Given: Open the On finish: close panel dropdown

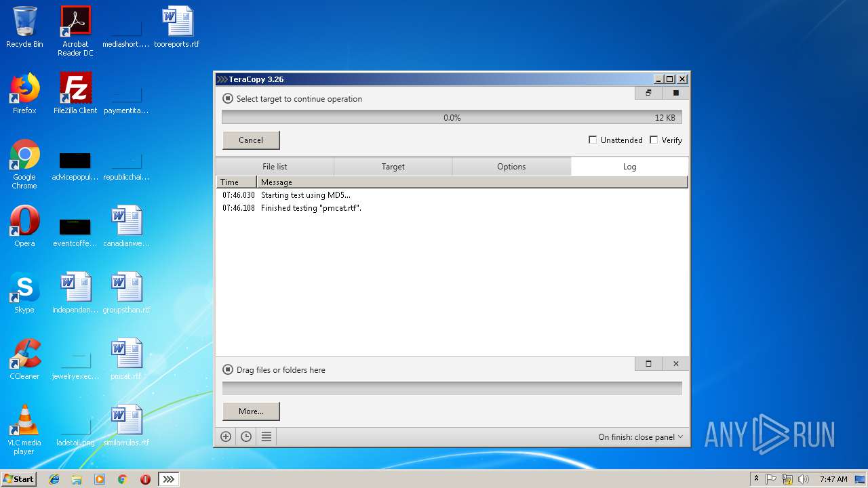Looking at the screenshot, I should point(640,437).
